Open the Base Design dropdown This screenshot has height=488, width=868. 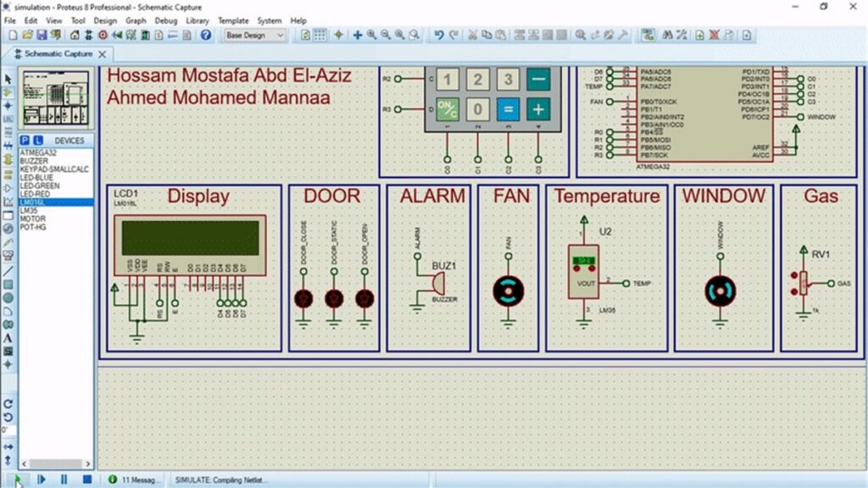click(x=254, y=35)
